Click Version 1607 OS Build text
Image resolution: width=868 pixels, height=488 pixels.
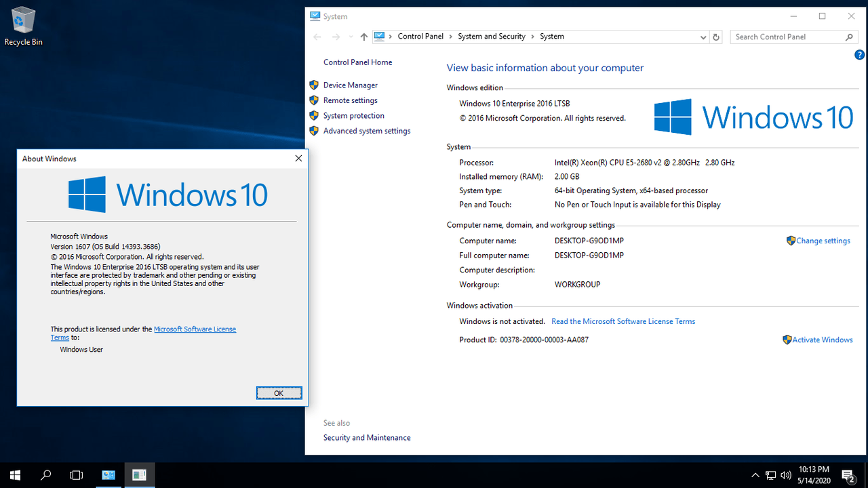point(105,247)
